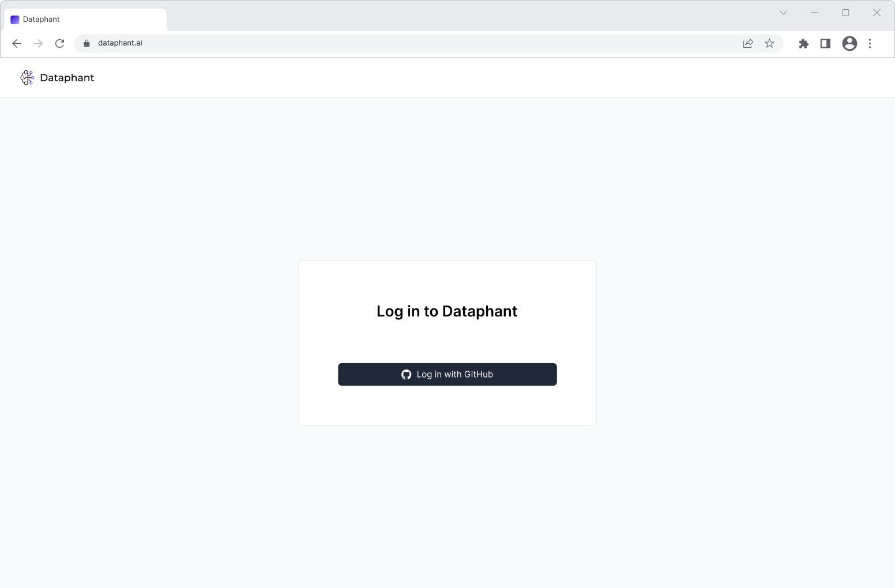Screen dimensions: 895x588
Task: Open the browser extensions puzzle icon
Action: [803, 43]
